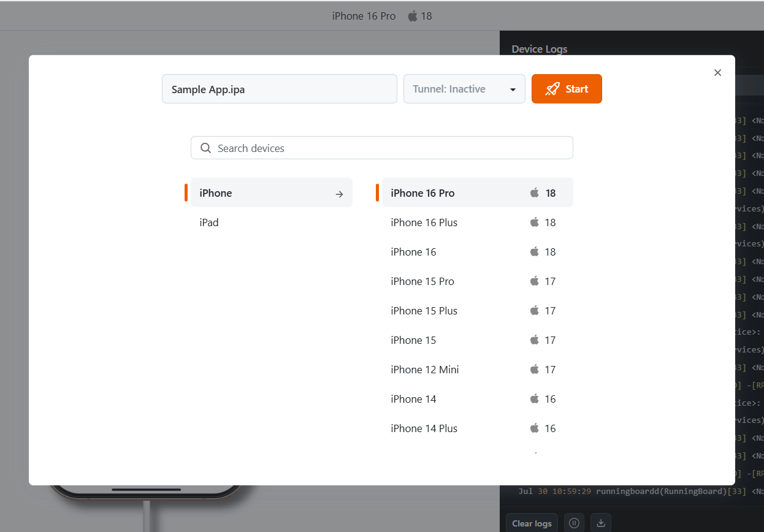The width and height of the screenshot is (764, 532).
Task: Click iPhone 16 Pro in the top bar
Action: click(364, 16)
